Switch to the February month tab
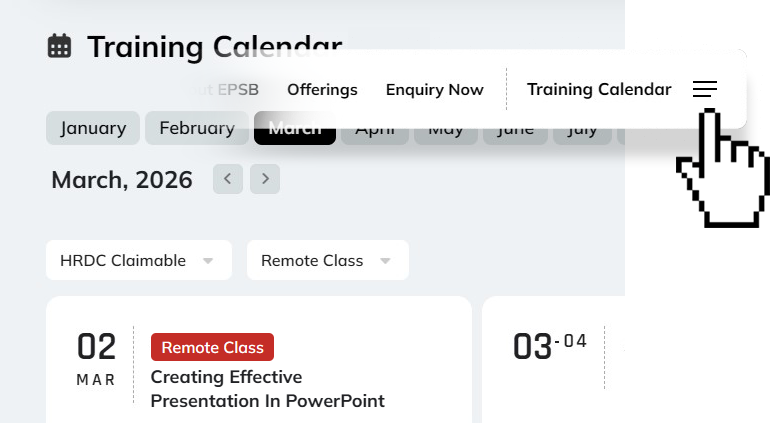770x423 pixels. click(x=197, y=128)
